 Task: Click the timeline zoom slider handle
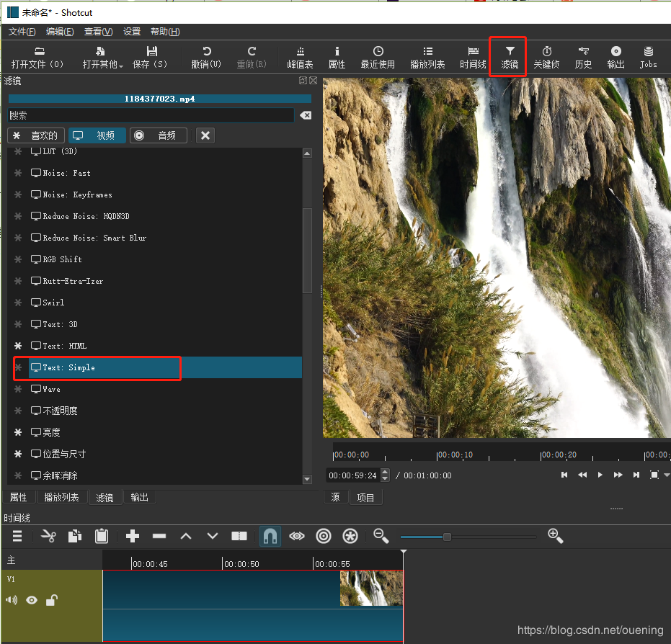447,537
